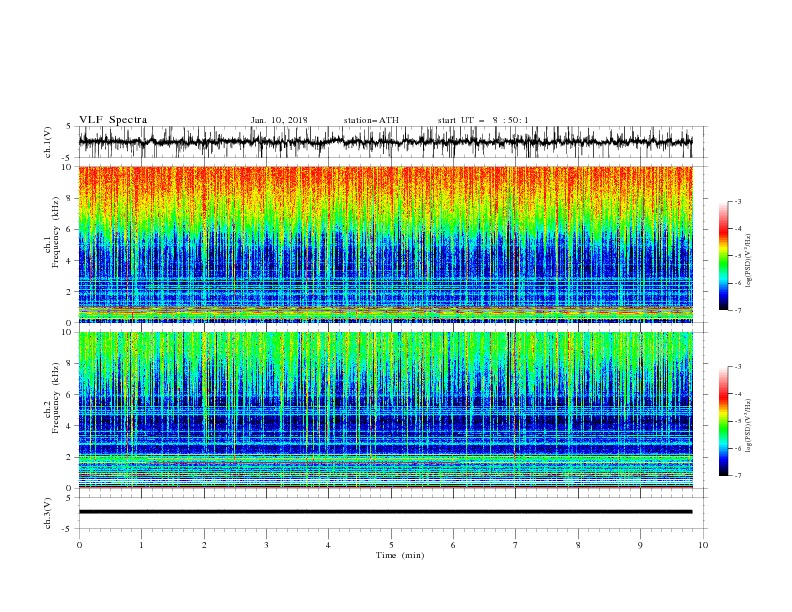
Task: Click the ch.2 PSD color scale bar
Action: click(x=723, y=421)
